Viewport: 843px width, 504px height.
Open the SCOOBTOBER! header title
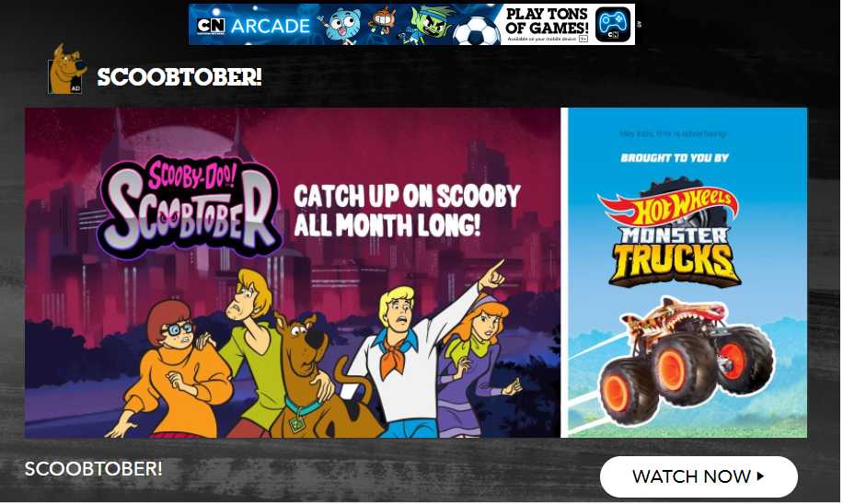coord(179,77)
